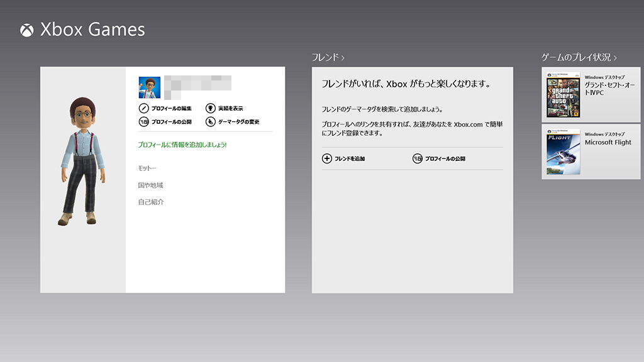Click the trophy icon for 実績を表示

210,108
